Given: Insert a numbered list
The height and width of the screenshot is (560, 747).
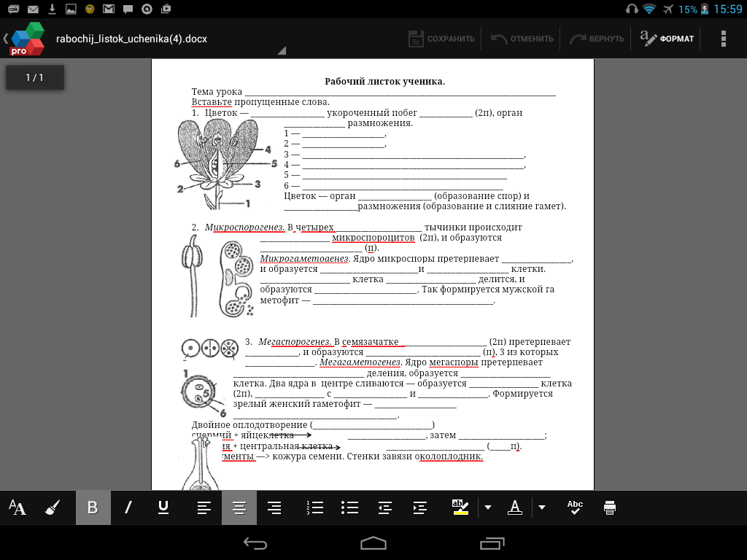Looking at the screenshot, I should point(315,507).
